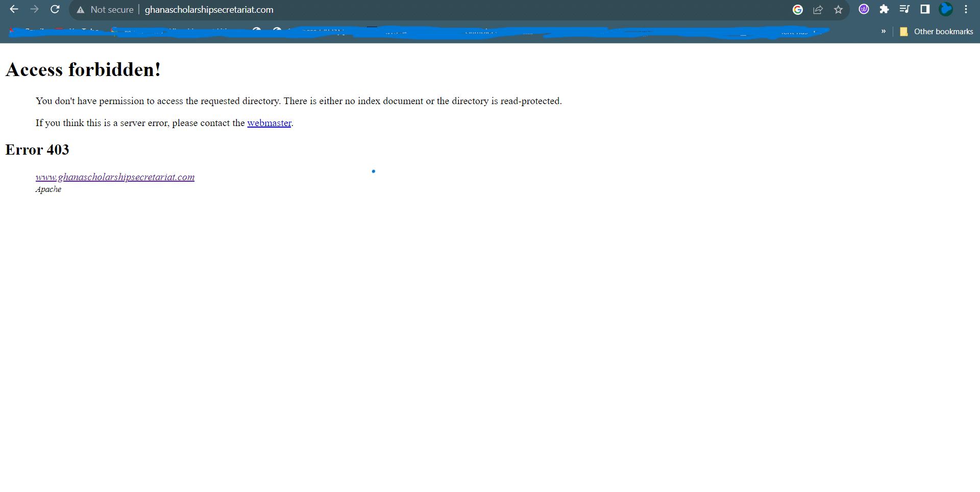Open the Other bookmarks folder
Screen dimensions: 980x492
[937, 32]
